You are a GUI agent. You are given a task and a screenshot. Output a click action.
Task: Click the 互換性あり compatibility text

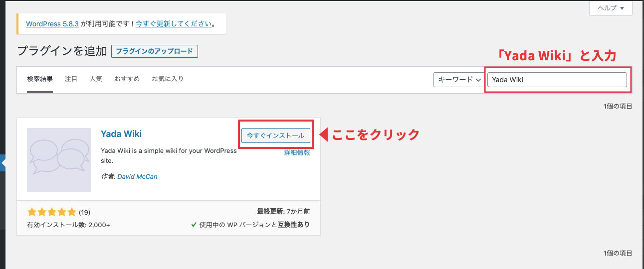point(294,225)
